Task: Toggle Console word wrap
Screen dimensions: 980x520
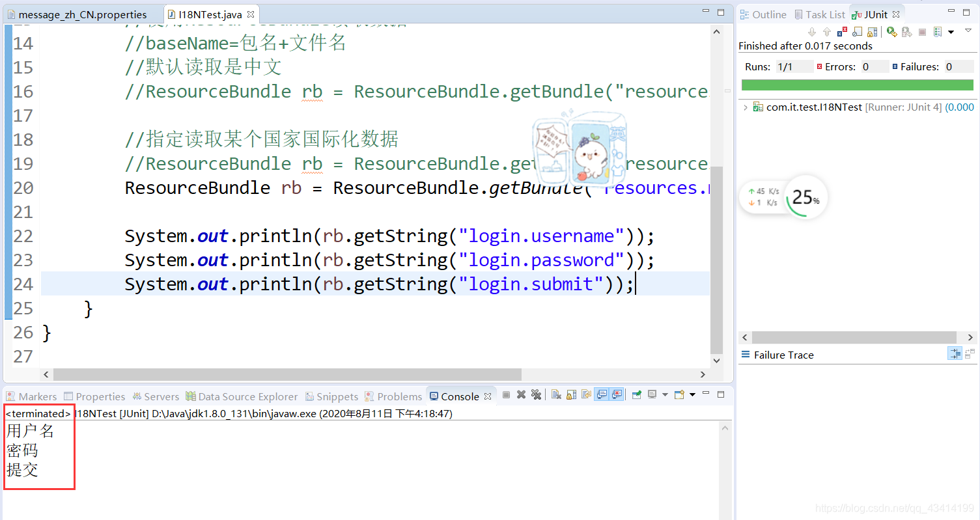Action: click(x=586, y=394)
